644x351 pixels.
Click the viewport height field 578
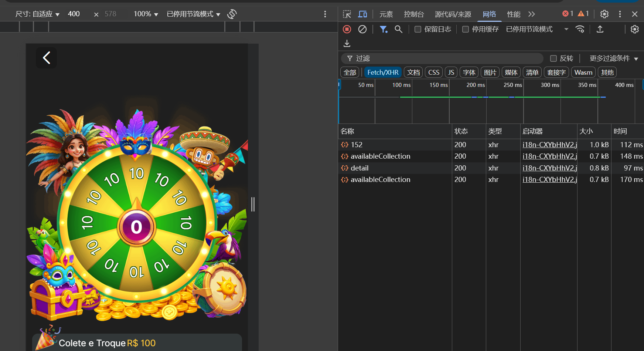(110, 14)
